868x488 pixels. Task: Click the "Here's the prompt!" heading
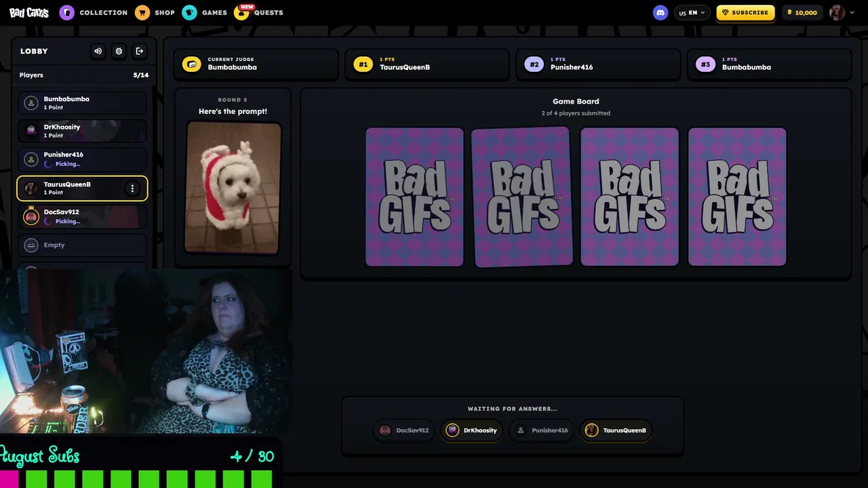pos(233,111)
